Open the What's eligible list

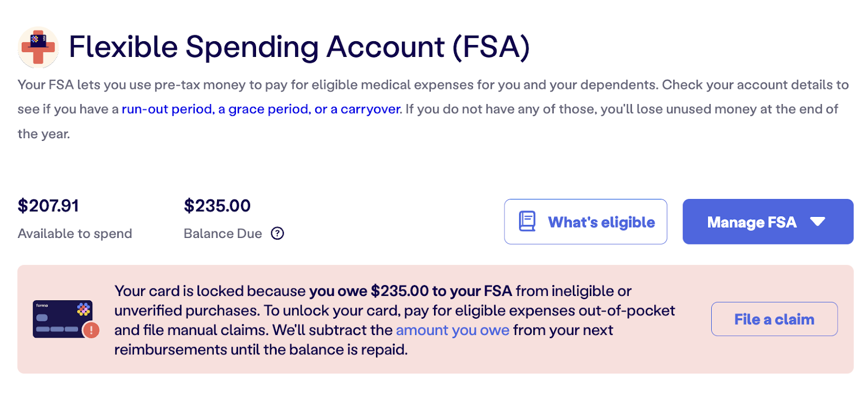(601, 222)
